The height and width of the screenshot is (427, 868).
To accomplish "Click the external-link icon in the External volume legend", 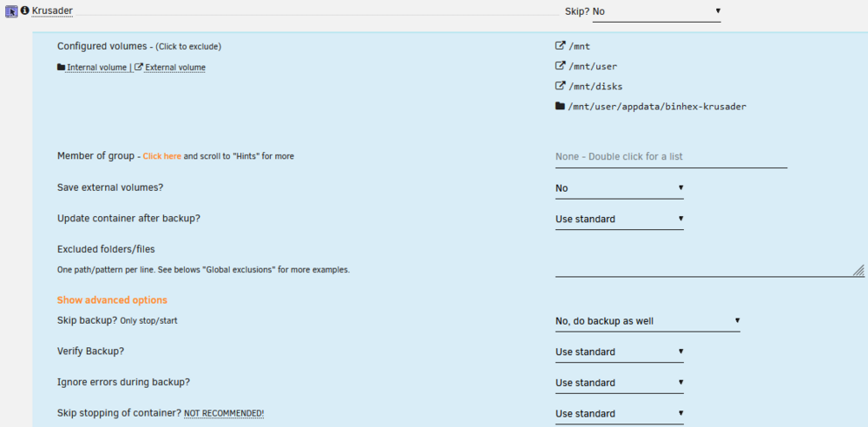I will click(139, 67).
